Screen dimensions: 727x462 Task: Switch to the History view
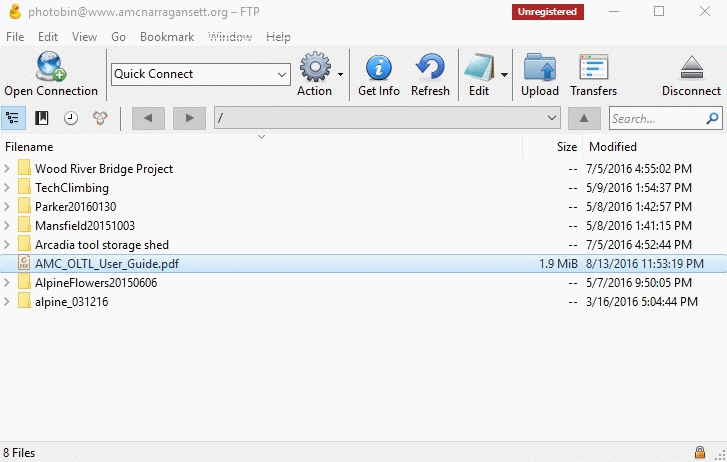71,118
